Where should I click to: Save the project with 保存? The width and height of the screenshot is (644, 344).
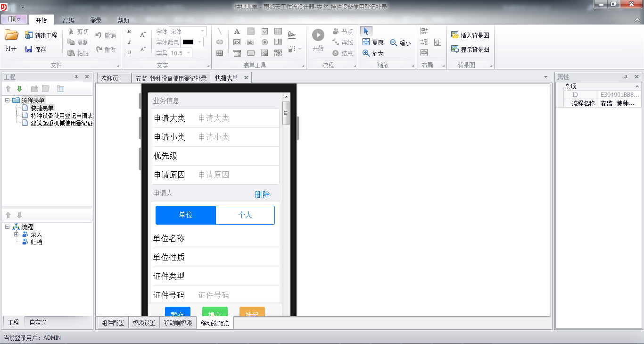coord(35,49)
